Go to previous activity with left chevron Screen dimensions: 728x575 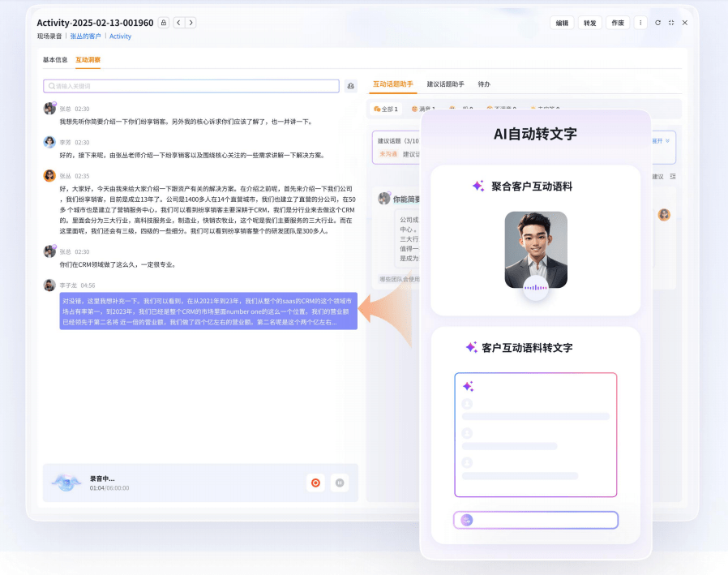tap(179, 23)
